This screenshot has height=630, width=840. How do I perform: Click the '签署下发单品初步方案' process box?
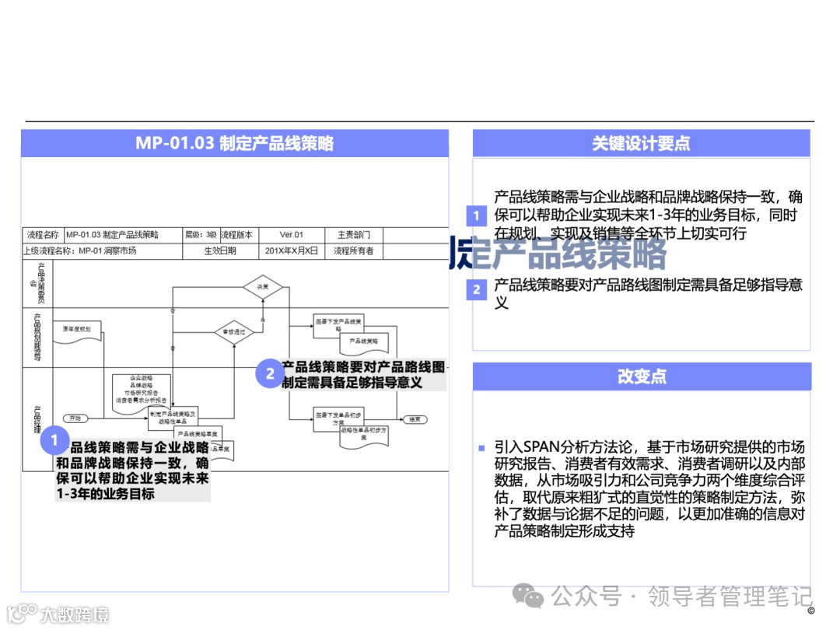click(x=338, y=419)
